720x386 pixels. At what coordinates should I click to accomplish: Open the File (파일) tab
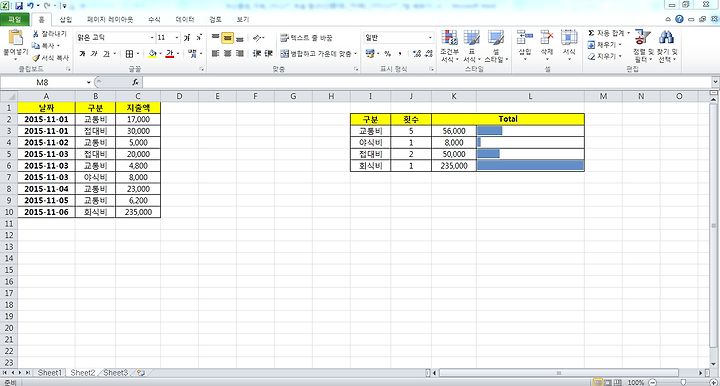tap(15, 19)
